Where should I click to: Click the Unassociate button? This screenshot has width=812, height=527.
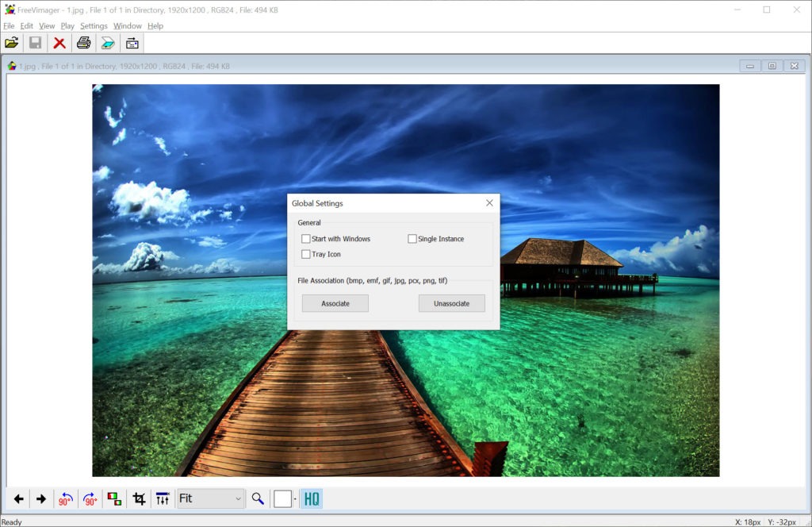tap(451, 303)
